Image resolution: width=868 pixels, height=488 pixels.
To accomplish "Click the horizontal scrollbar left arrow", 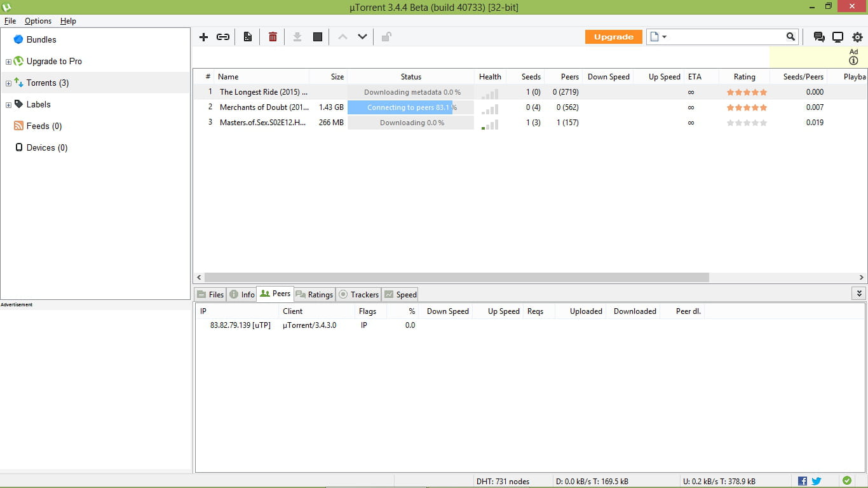I will tap(199, 278).
